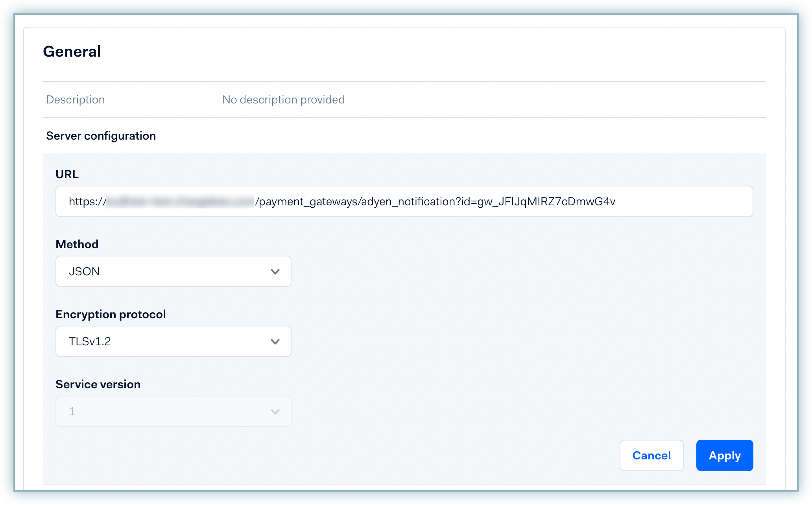
Task: Click the Encryption protocol label
Action: click(111, 314)
